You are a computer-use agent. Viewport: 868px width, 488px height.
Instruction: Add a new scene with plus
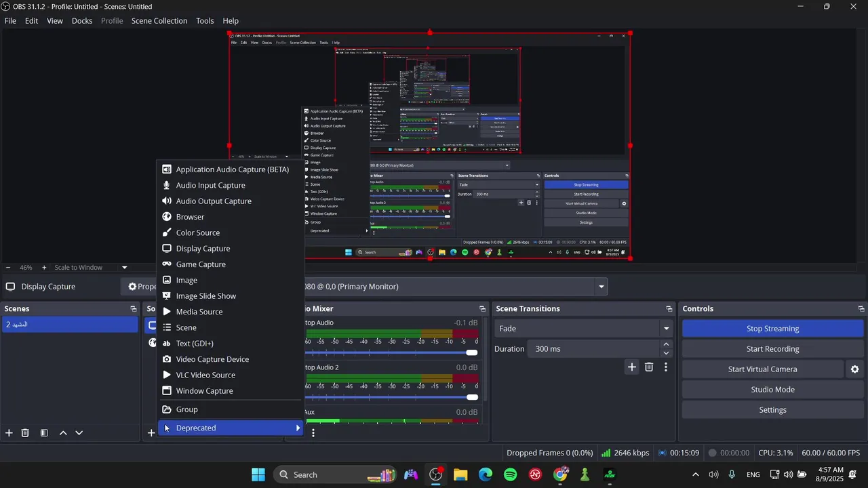[9, 433]
